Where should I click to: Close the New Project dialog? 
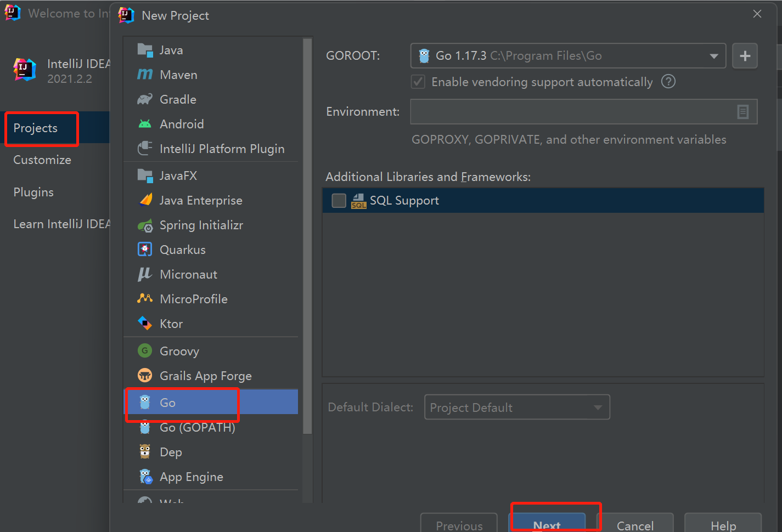(x=757, y=14)
